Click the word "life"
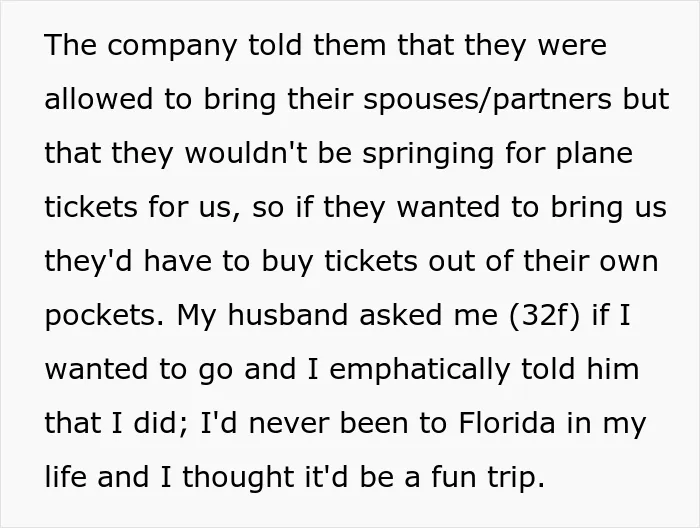Viewport: 700px width, 528px height. click(66, 476)
